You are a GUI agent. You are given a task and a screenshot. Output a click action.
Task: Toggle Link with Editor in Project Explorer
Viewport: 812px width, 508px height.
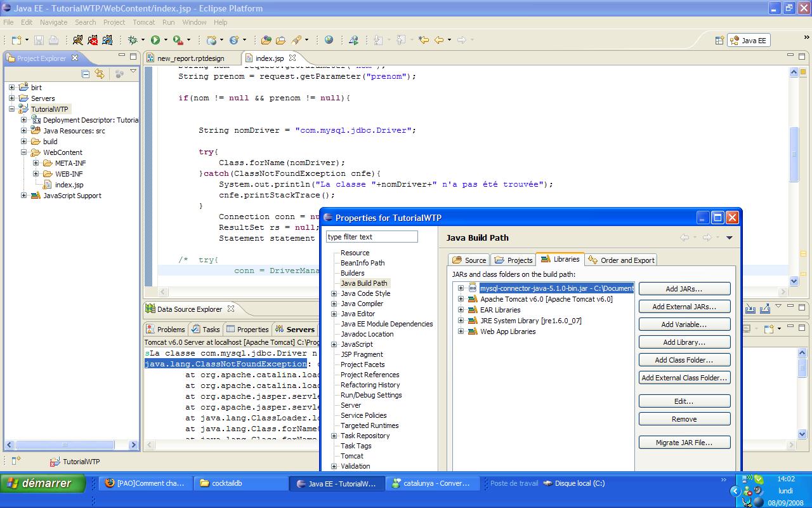(x=100, y=74)
